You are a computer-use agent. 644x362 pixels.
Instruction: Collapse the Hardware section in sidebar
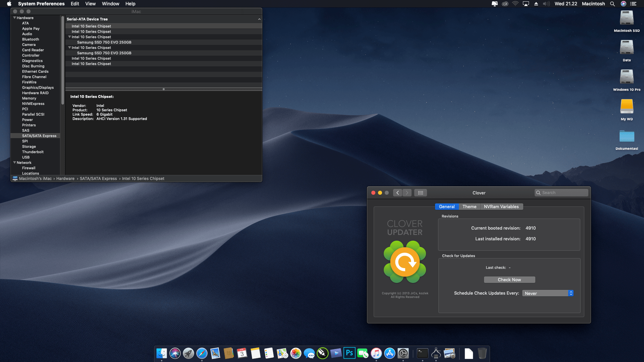coord(14,18)
